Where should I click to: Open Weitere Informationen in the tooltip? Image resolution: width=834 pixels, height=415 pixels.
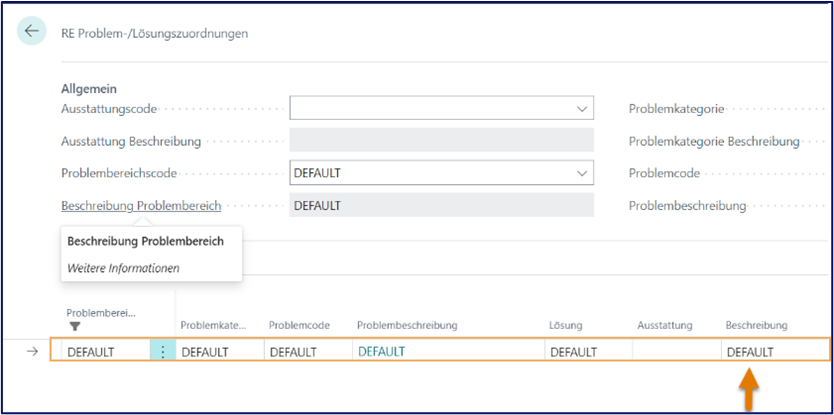tap(124, 268)
